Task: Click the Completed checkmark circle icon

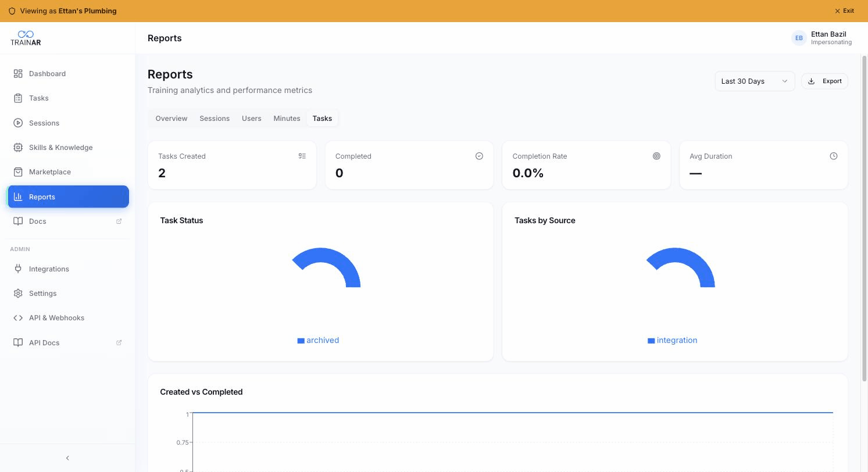Action: 479,156
